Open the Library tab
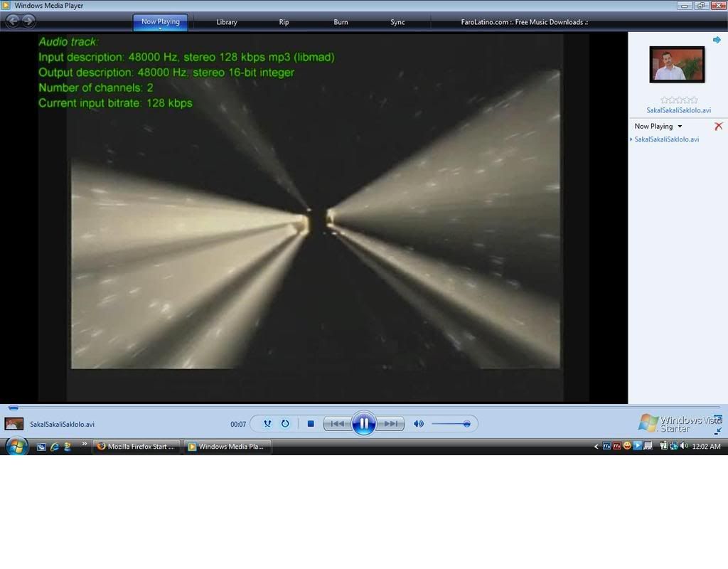This screenshot has height=569, width=728. coord(227,22)
